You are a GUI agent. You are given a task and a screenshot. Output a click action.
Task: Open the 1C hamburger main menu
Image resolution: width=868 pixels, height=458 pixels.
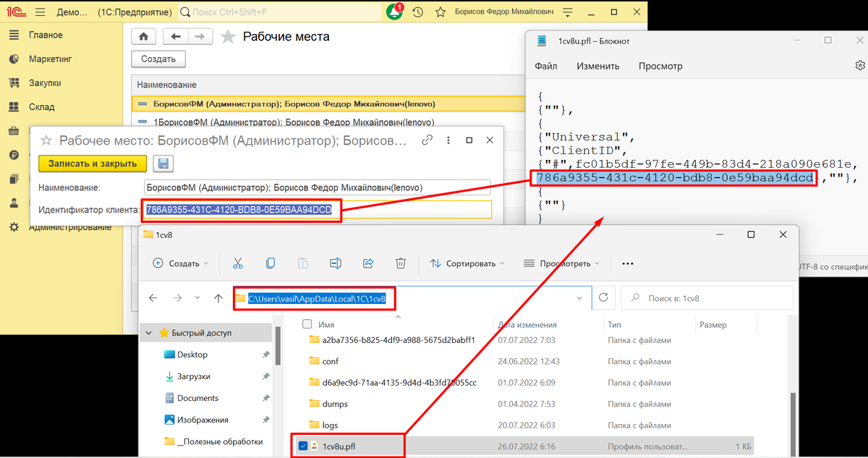(x=40, y=12)
